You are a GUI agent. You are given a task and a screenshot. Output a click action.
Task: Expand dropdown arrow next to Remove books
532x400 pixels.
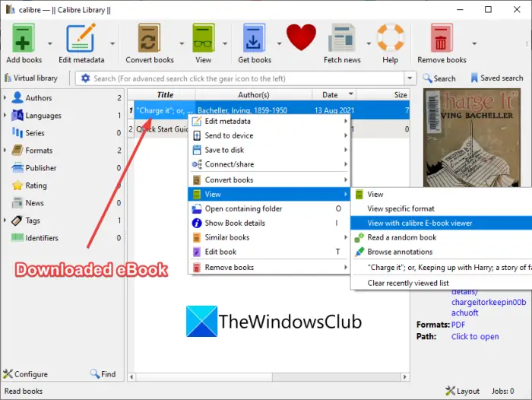coord(474,43)
